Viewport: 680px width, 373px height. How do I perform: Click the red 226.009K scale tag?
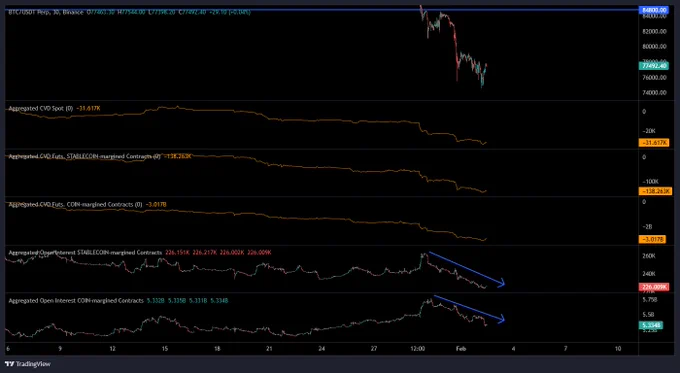click(654, 287)
